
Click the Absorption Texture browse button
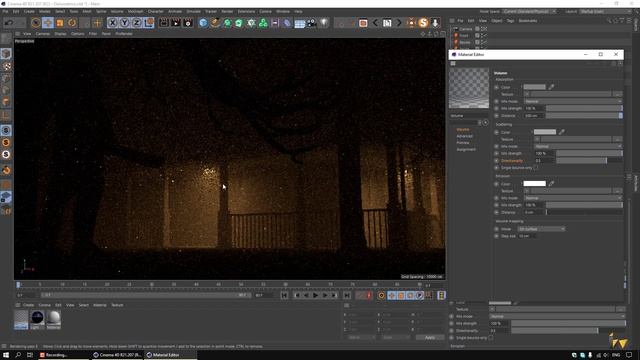[618, 94]
